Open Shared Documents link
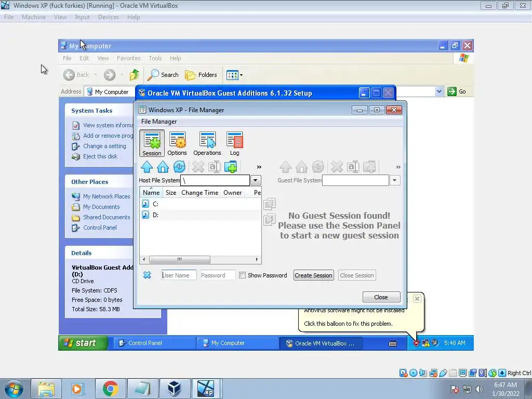This screenshot has width=532, height=399. (107, 217)
